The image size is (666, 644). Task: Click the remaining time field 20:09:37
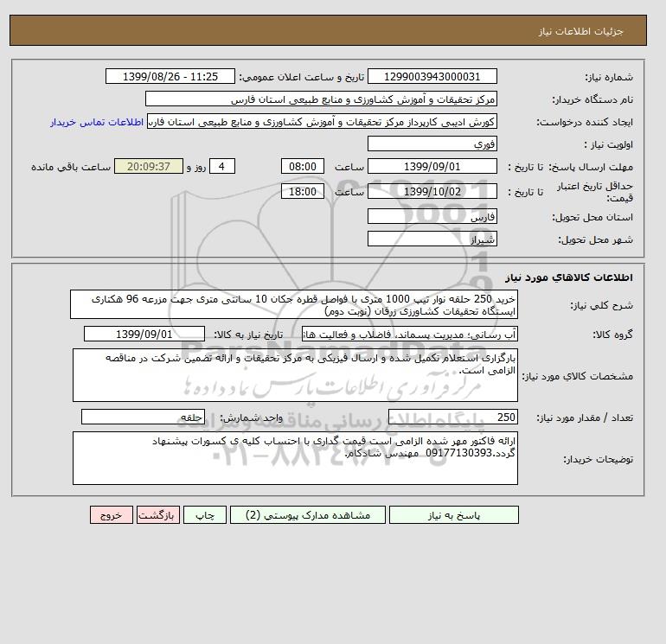[149, 167]
